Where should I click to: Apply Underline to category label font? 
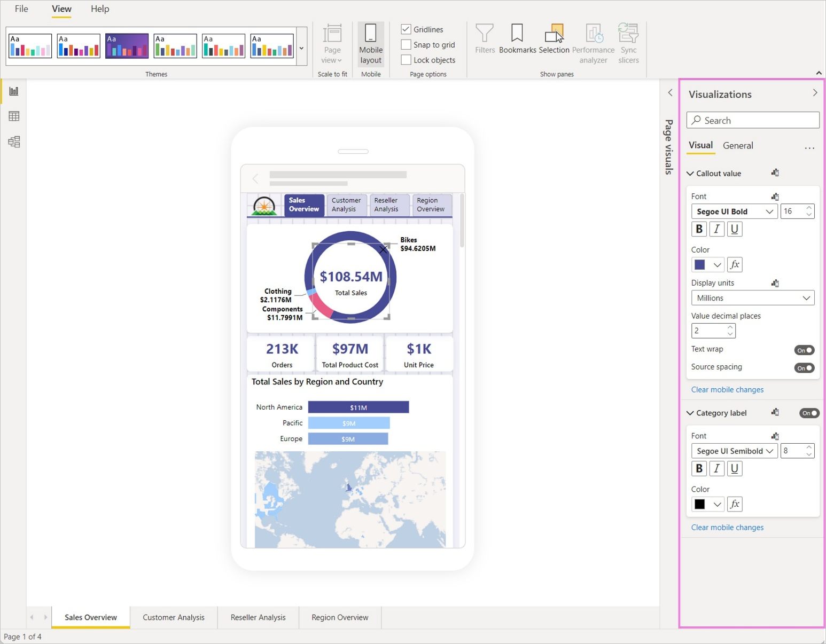[735, 468]
